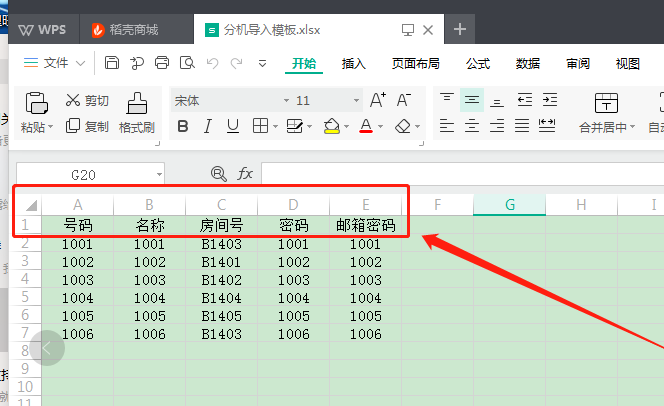Select cell C1 containing 房间号
Viewport: 664px width, 406px height.
point(221,226)
